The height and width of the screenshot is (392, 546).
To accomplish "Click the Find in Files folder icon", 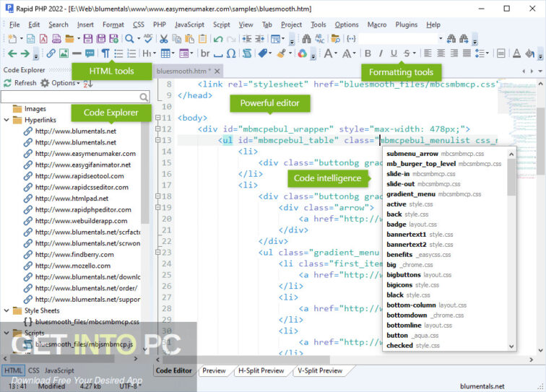I will (x=336, y=39).
